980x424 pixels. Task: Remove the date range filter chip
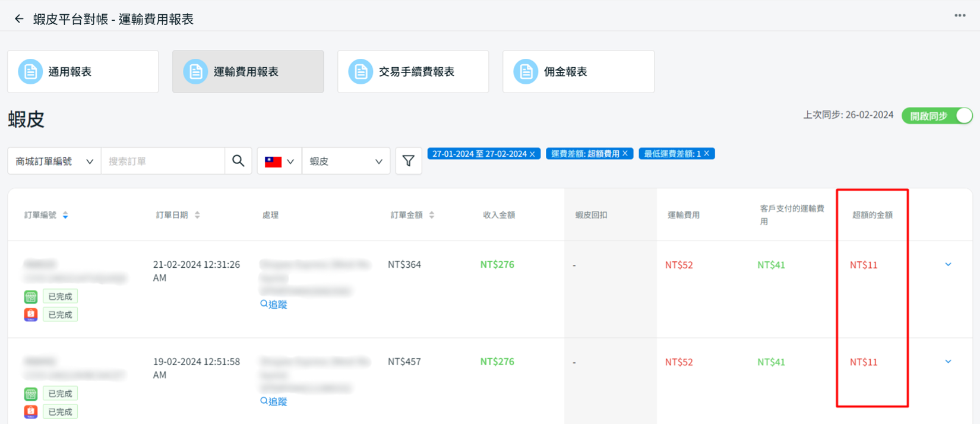[532, 154]
